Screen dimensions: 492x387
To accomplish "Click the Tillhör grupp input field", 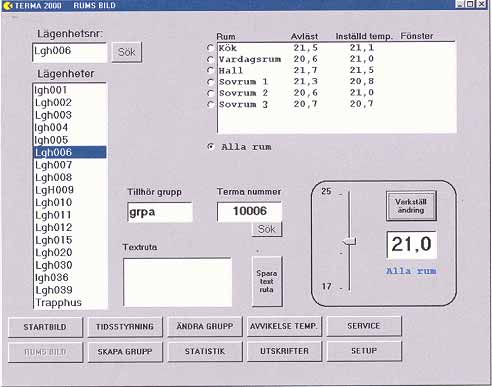I will point(160,212).
